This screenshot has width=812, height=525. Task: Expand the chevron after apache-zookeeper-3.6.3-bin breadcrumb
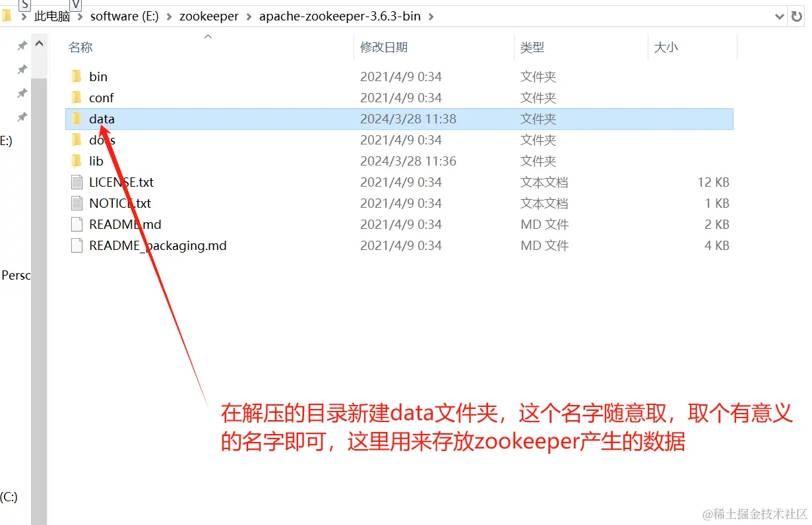431,16
